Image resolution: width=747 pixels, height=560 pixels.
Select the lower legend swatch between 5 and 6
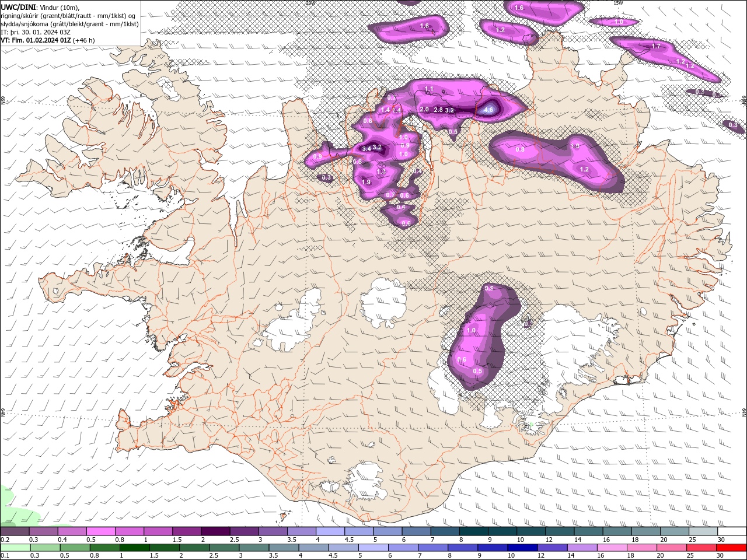pos(373,547)
